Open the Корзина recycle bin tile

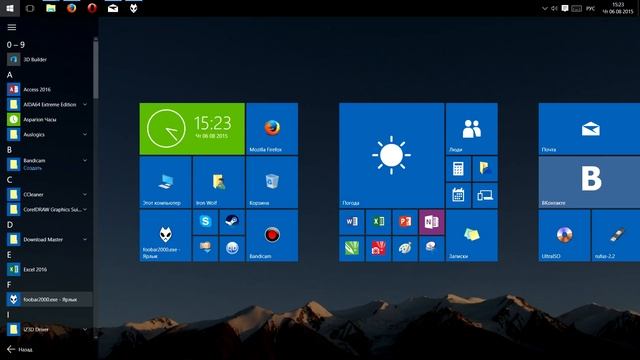tap(272, 182)
